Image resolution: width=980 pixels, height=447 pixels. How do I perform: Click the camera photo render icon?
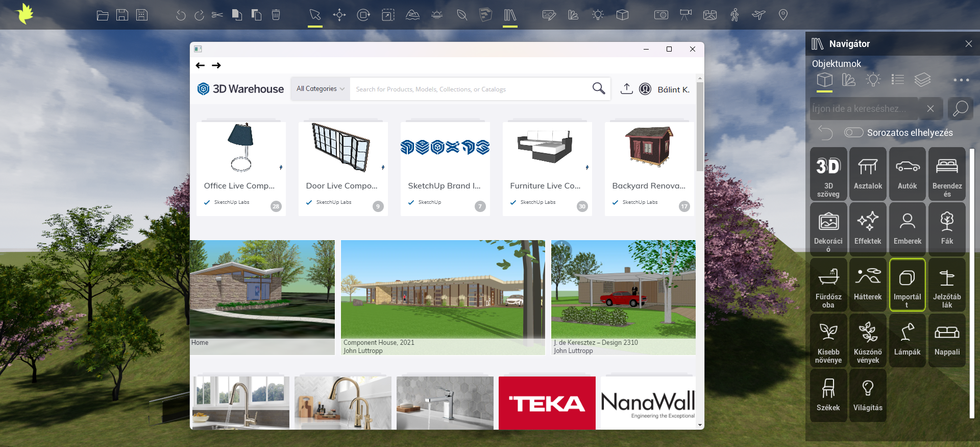(661, 15)
